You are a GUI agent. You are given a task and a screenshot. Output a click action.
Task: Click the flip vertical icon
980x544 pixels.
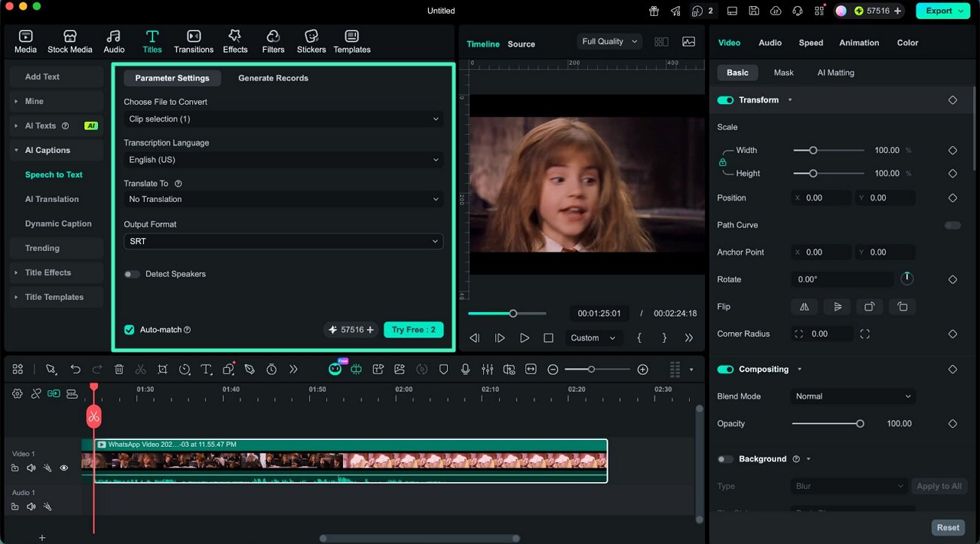click(837, 307)
